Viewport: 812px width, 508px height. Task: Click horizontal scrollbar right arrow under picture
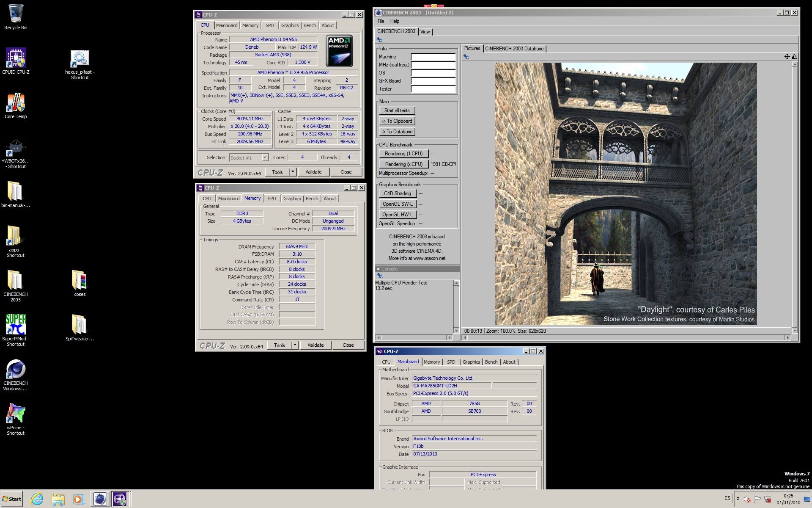[787, 337]
